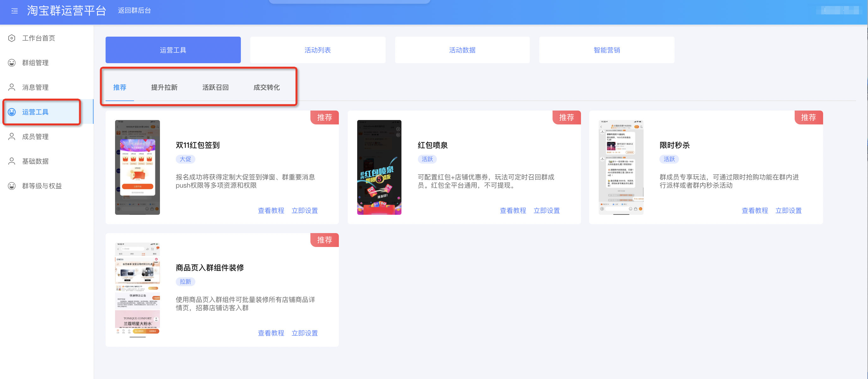The height and width of the screenshot is (379, 868).
Task: Open the 商品页入群组件装修 preview thumbnail
Action: coord(138,290)
